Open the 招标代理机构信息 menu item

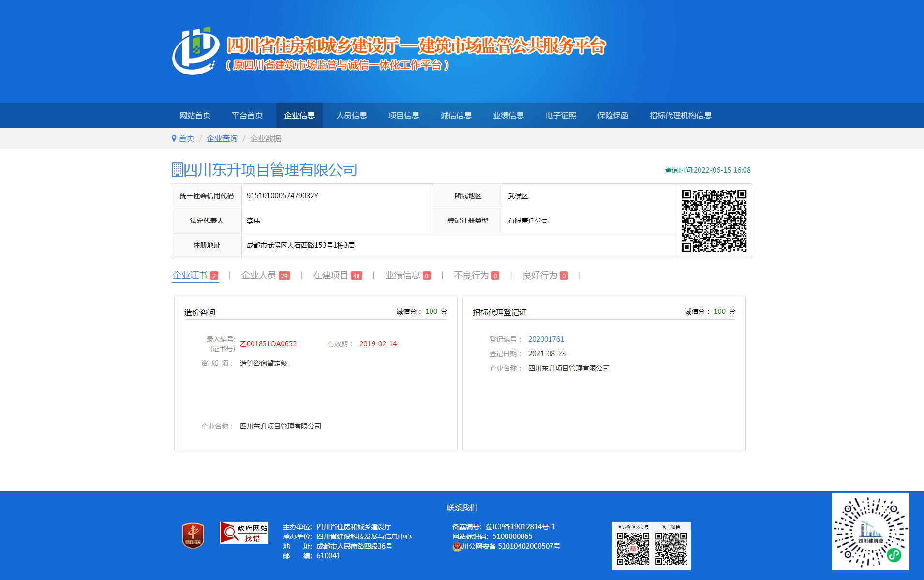(680, 115)
